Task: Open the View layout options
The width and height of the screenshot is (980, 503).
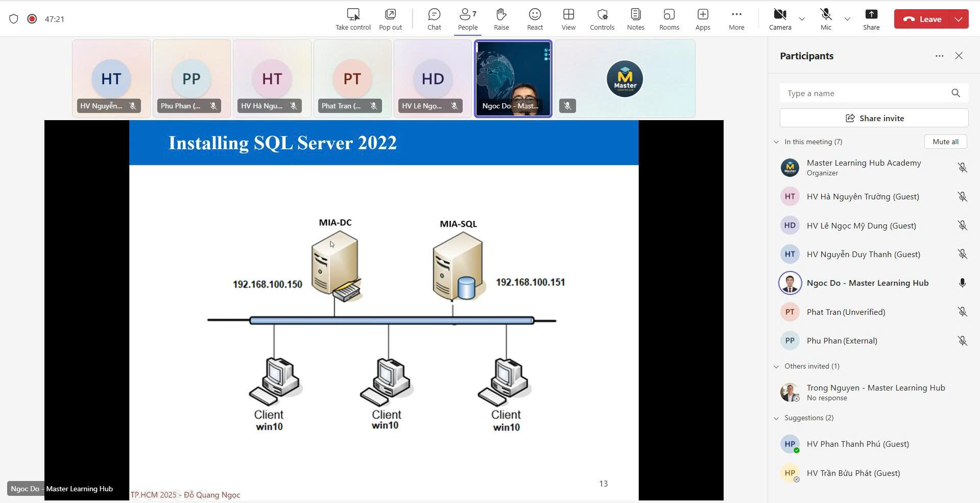Action: tap(568, 19)
